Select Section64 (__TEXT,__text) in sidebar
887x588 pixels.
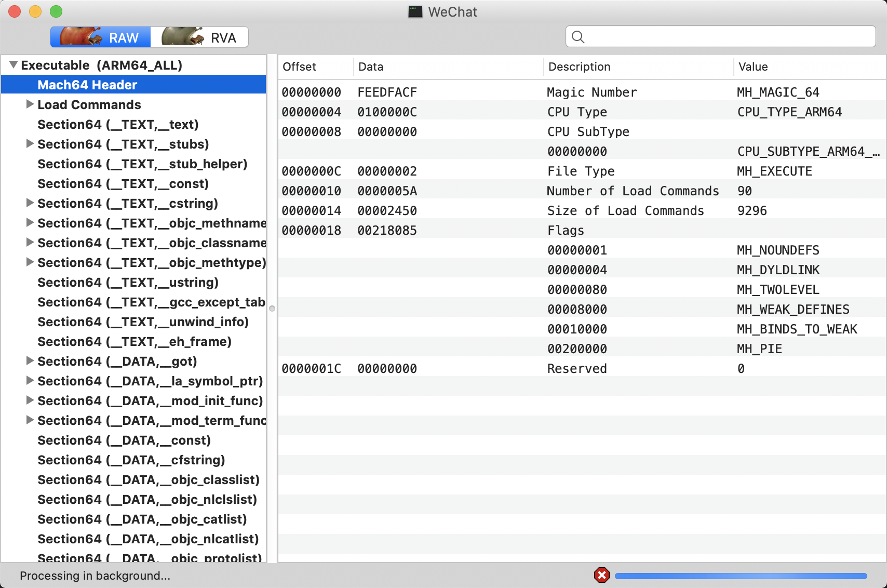click(x=118, y=125)
